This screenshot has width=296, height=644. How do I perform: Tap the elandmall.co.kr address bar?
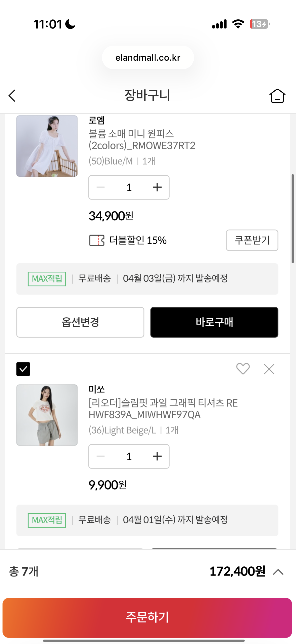(148, 57)
